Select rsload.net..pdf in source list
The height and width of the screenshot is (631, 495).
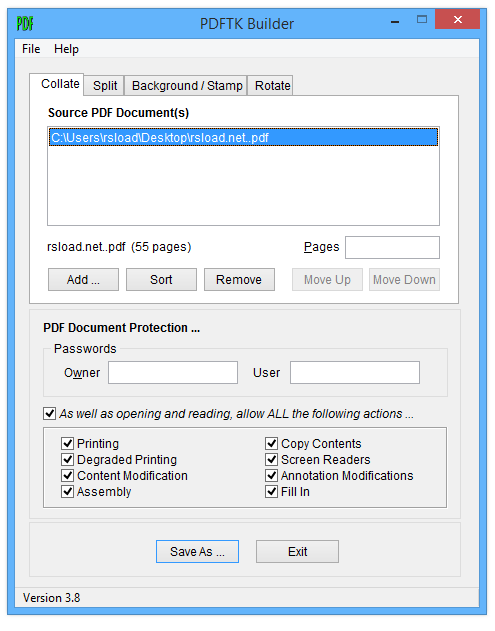(243, 138)
